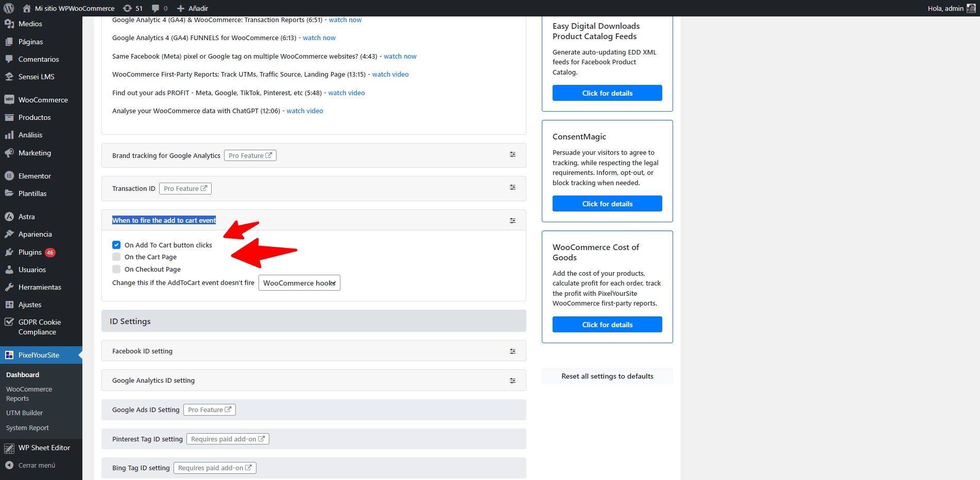
Task: Open Mi sitio WPWooCommerce in the admin bar
Action: coord(75,8)
